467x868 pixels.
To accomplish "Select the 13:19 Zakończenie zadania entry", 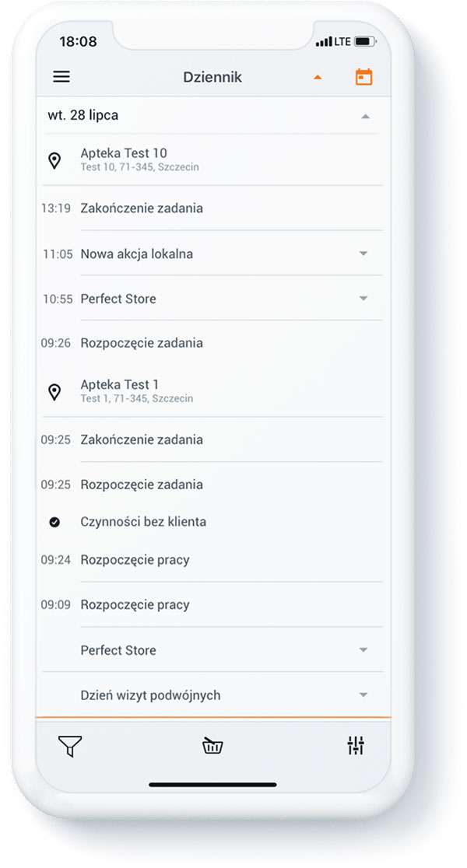I will click(212, 208).
